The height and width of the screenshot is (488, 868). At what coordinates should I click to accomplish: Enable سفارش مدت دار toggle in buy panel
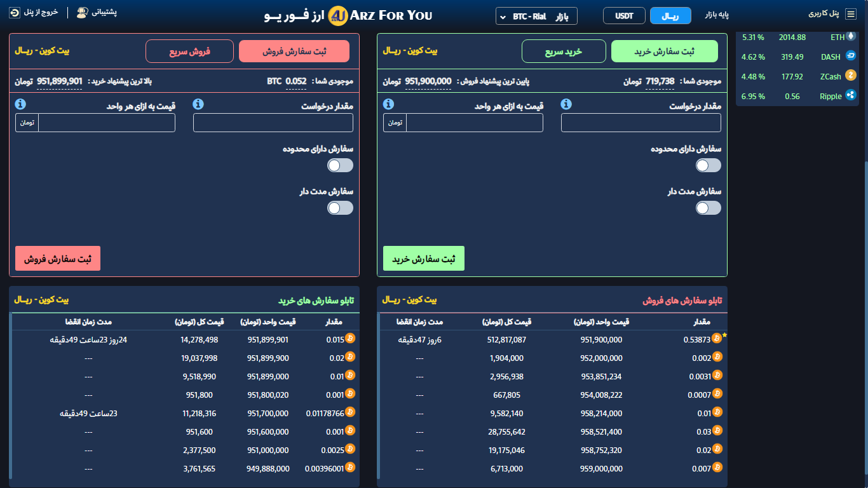coord(709,208)
